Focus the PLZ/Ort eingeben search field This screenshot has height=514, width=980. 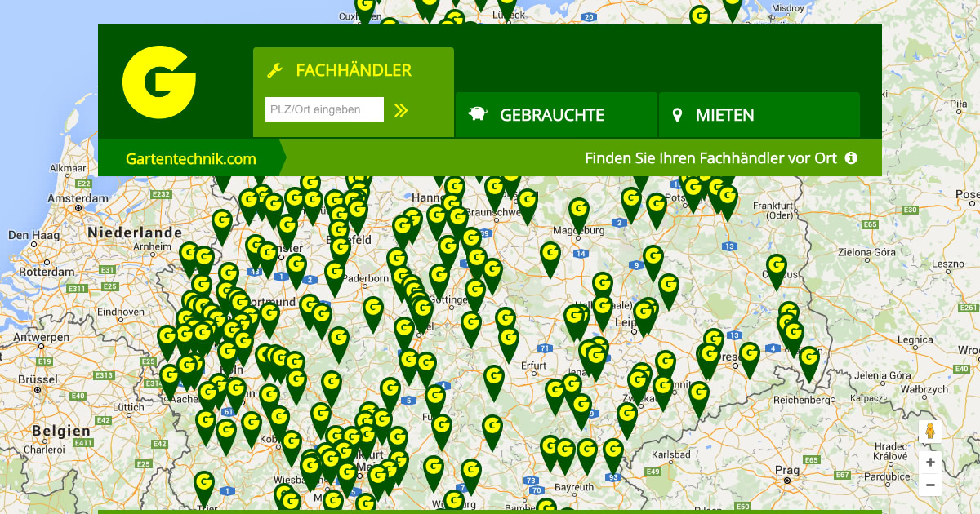point(324,109)
